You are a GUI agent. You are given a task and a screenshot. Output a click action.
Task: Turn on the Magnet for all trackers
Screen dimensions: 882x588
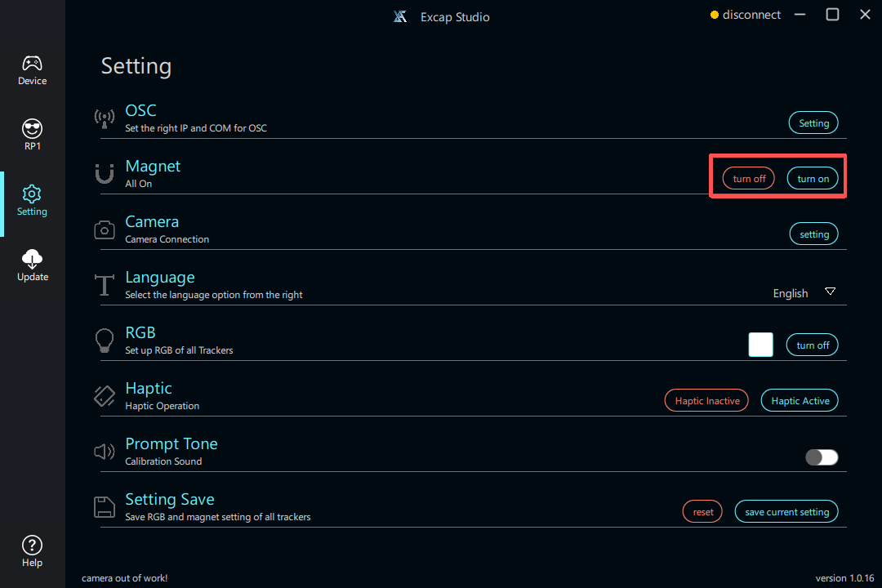(813, 179)
